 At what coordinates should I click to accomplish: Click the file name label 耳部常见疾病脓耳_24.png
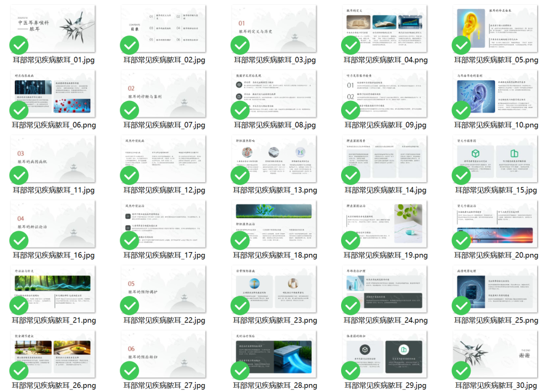(386, 321)
